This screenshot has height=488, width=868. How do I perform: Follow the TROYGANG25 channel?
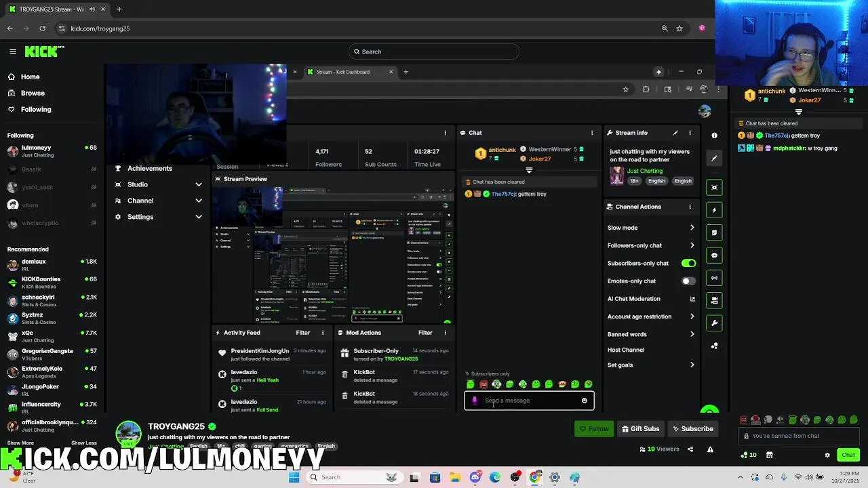(594, 429)
